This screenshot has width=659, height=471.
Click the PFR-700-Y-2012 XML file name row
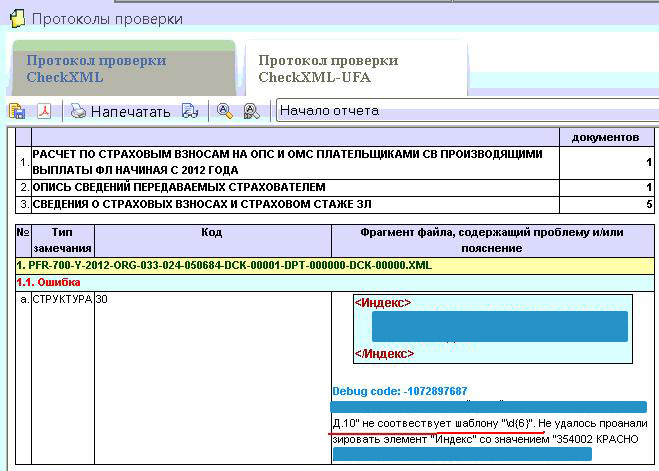click(335, 266)
